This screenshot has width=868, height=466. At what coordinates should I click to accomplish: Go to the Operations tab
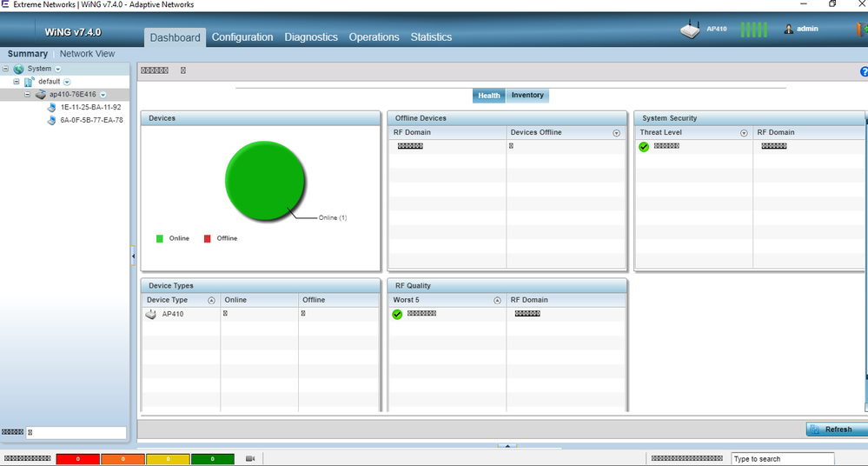tap(374, 37)
